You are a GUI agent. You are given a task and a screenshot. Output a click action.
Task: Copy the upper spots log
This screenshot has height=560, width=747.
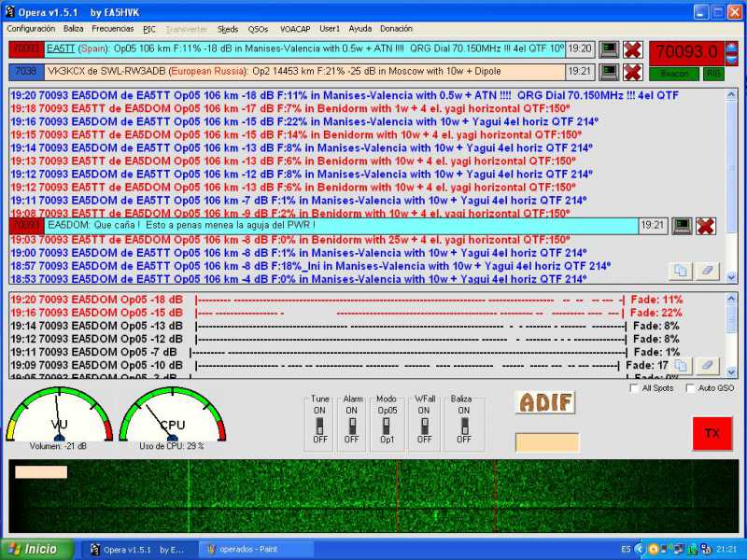pos(681,271)
